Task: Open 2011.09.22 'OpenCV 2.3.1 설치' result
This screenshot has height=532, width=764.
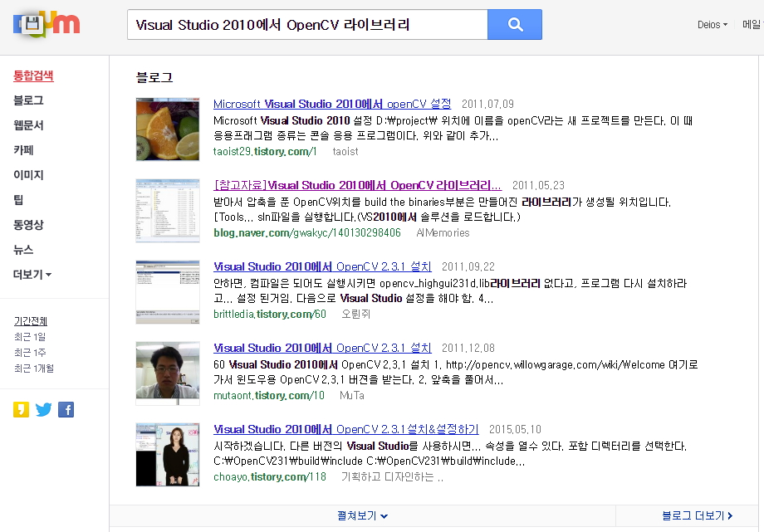Action: 322,266
